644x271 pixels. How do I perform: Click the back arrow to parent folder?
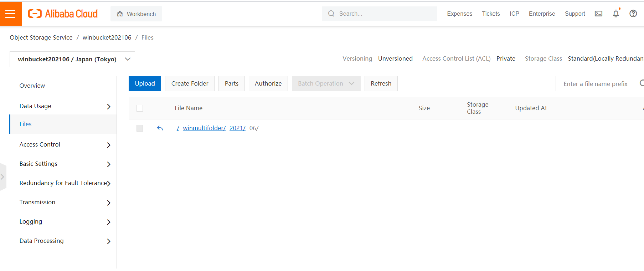[x=160, y=128]
